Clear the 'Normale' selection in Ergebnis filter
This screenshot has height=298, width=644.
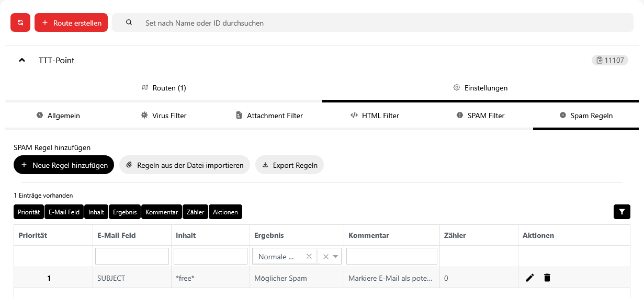point(309,256)
